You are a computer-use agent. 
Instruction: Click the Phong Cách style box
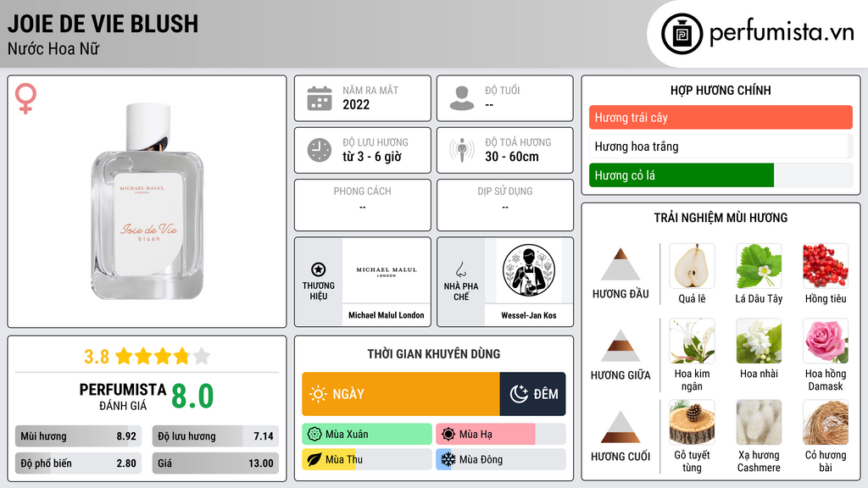tap(363, 205)
